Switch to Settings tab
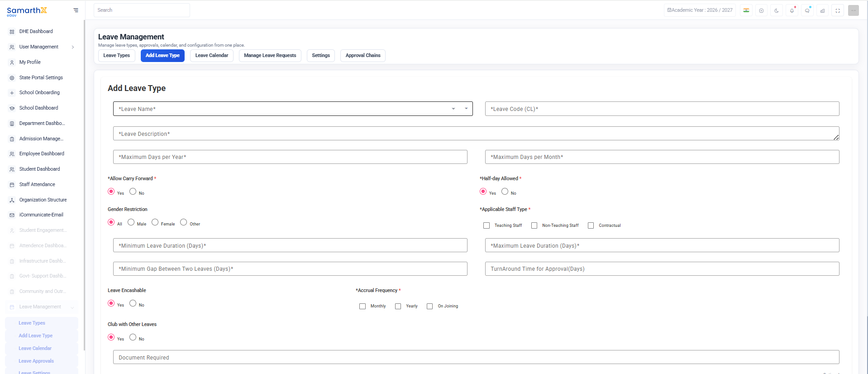The height and width of the screenshot is (374, 868). [x=321, y=56]
